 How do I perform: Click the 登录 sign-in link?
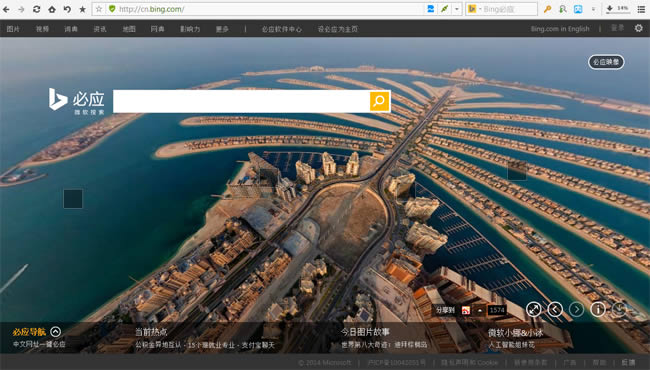click(618, 28)
